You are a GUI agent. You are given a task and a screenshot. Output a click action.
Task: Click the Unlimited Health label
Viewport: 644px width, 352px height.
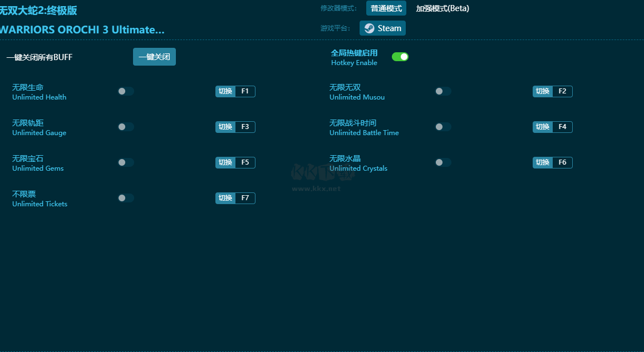point(39,97)
